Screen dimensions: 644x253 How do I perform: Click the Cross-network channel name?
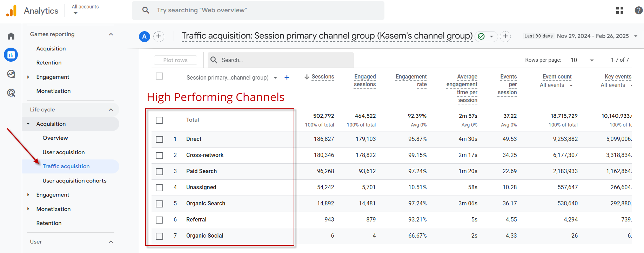(205, 155)
